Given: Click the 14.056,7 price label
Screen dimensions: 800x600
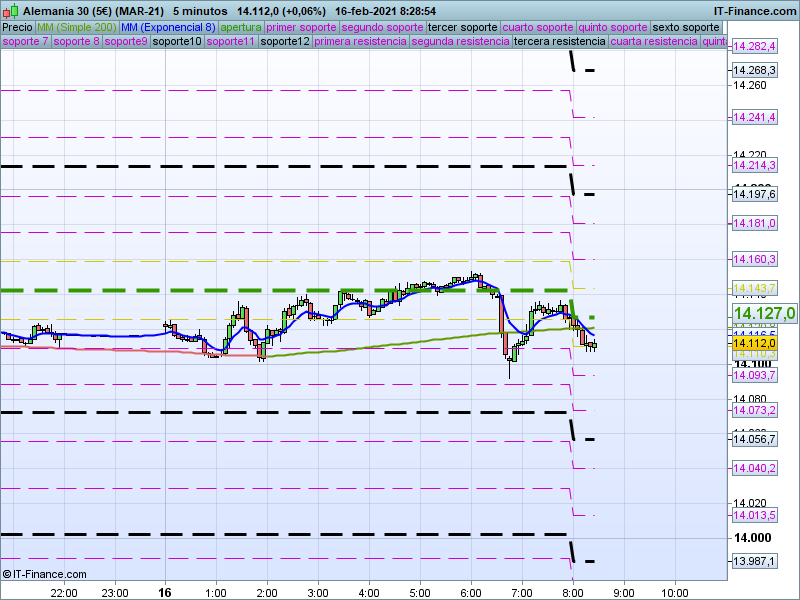Looking at the screenshot, I should point(754,439).
